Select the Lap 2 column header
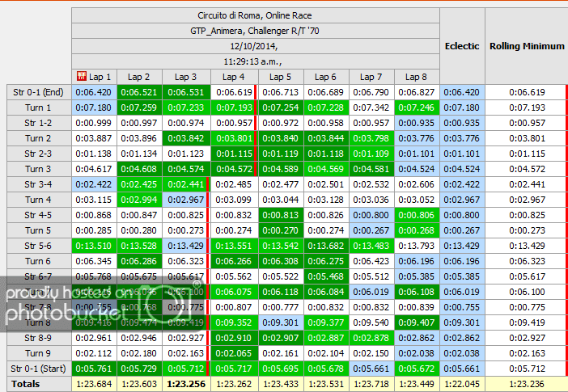The width and height of the screenshot is (568, 392). coord(139,77)
